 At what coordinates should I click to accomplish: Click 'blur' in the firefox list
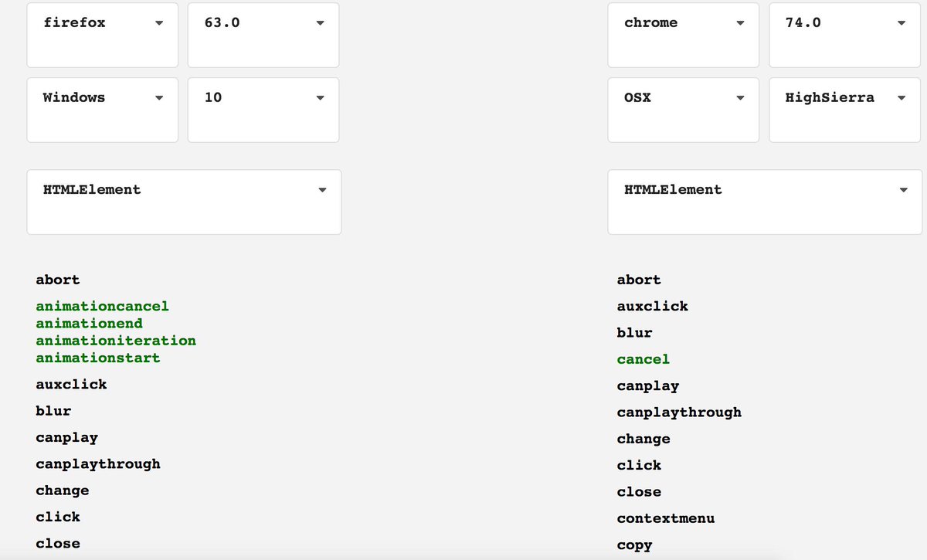tap(53, 411)
